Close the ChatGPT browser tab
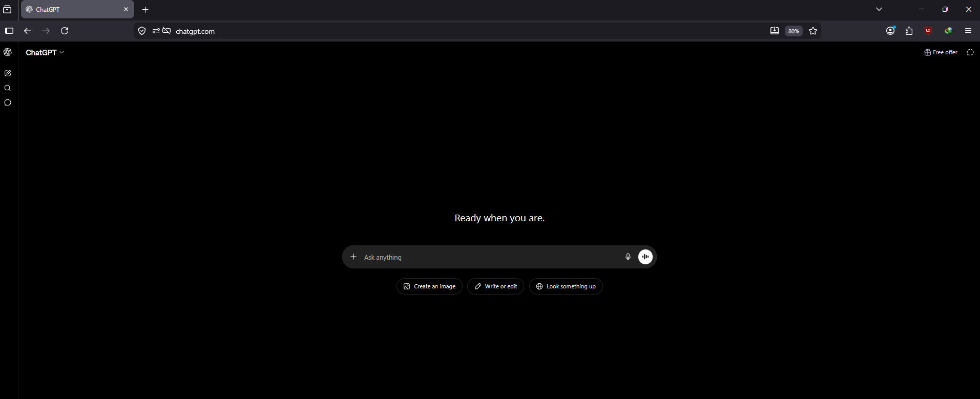The image size is (980, 399). [x=126, y=9]
